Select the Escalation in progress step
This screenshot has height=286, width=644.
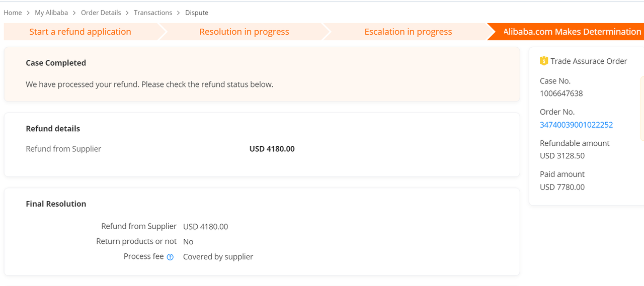tap(408, 32)
